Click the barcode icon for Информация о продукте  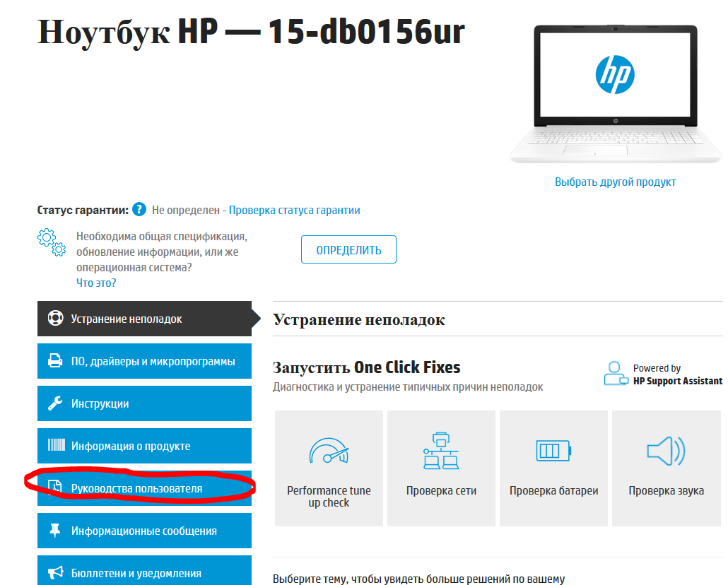point(57,445)
